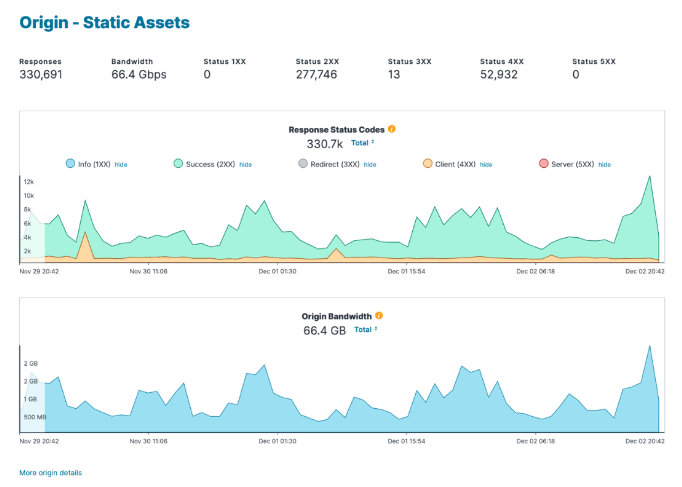
Task: Hide the Info (1XX) series
Action: [121, 164]
